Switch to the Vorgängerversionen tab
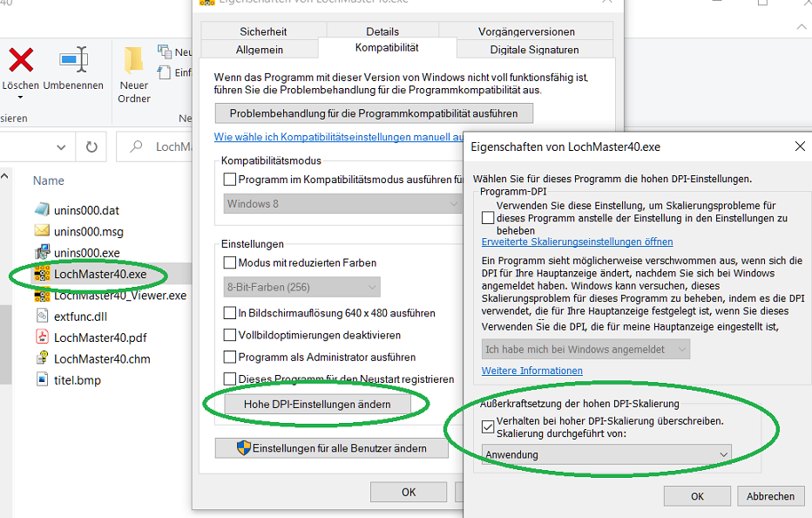 (x=526, y=31)
